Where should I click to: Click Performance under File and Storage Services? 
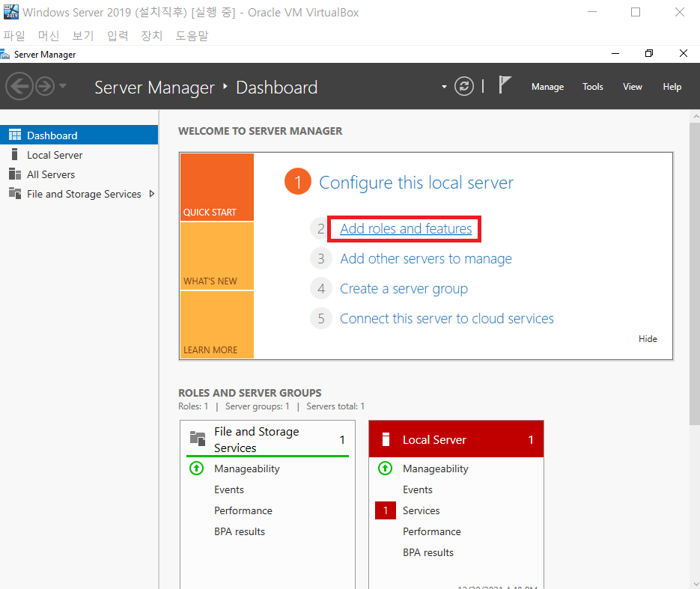pyautogui.click(x=243, y=510)
